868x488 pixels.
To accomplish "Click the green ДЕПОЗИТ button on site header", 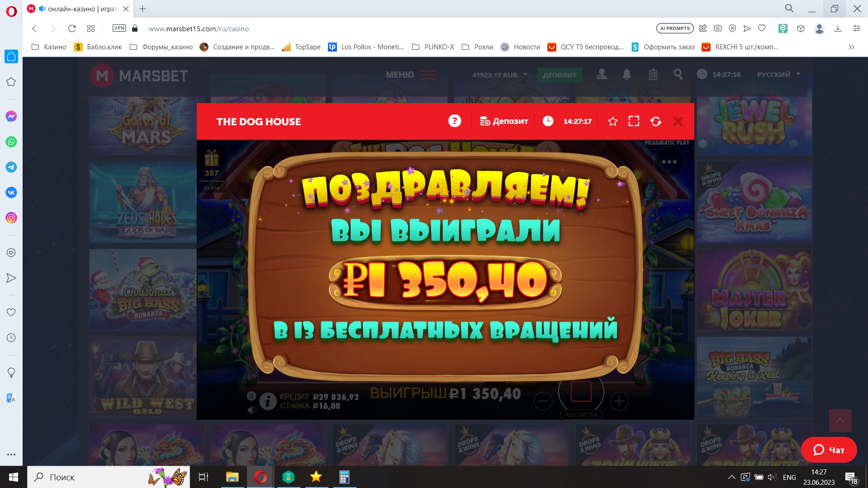I will pos(560,75).
